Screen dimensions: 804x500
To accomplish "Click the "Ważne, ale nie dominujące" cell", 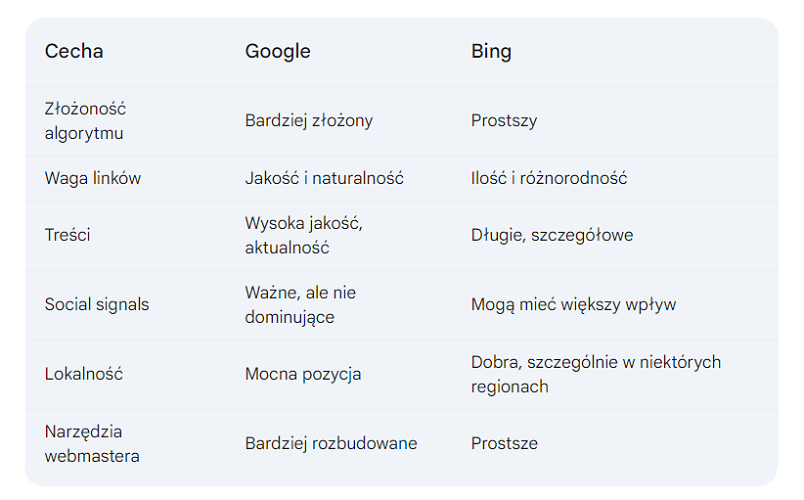I will 300,304.
